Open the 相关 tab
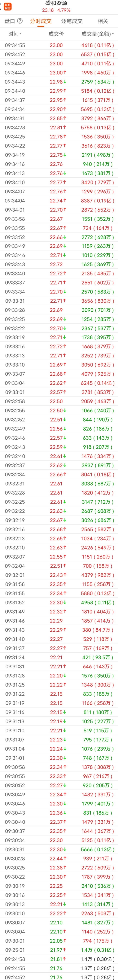This screenshot has width=118, height=980. [103, 21]
